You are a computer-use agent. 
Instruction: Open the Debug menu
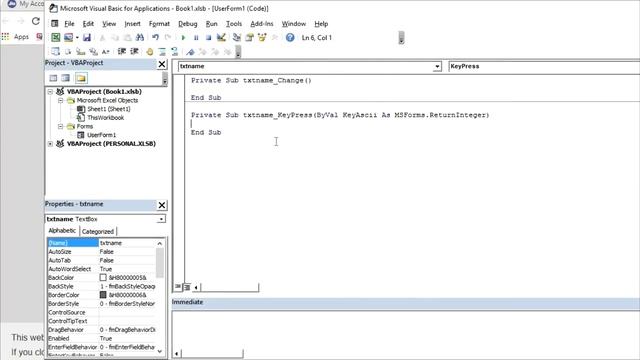click(x=188, y=24)
